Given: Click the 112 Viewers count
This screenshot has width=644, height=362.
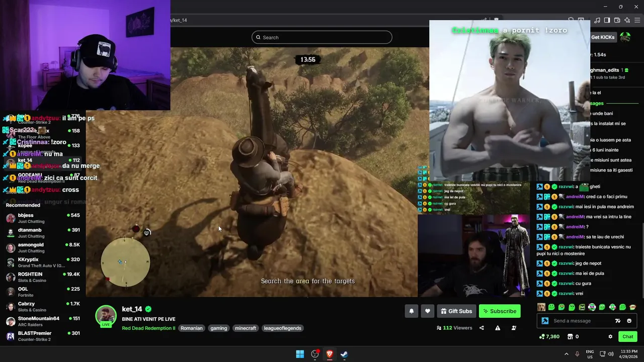Looking at the screenshot, I should [454, 328].
